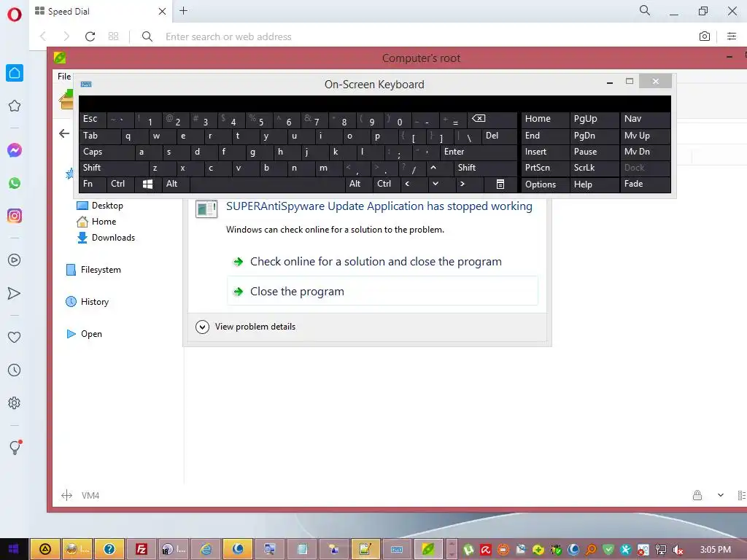Open My Flow arrow in Opera sidebar
747x560 pixels.
coord(15,293)
